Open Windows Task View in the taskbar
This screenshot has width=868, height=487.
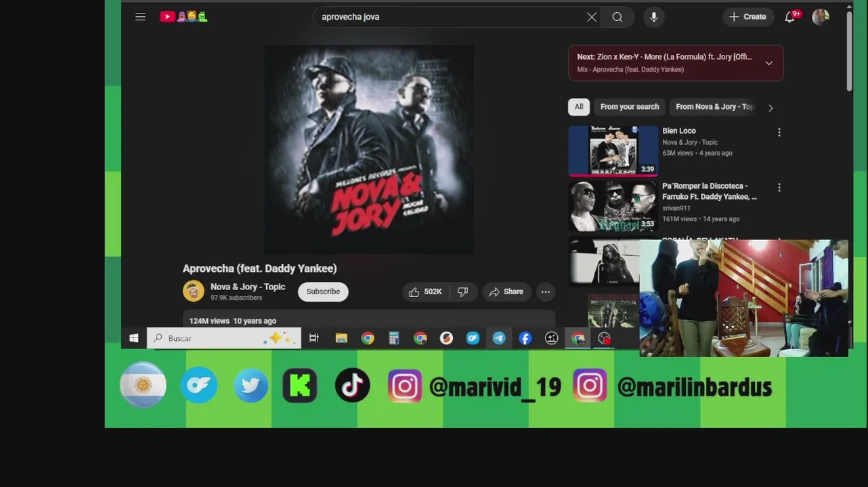point(314,338)
